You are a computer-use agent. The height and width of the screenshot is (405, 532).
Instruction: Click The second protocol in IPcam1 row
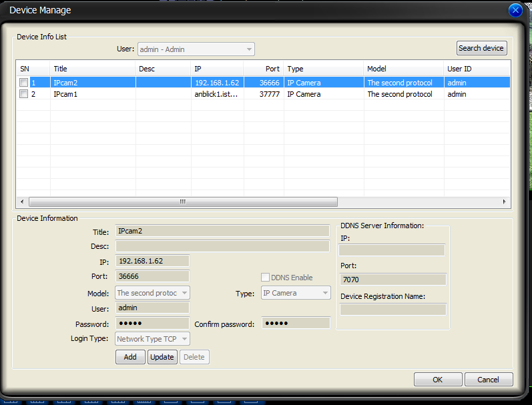coord(404,94)
